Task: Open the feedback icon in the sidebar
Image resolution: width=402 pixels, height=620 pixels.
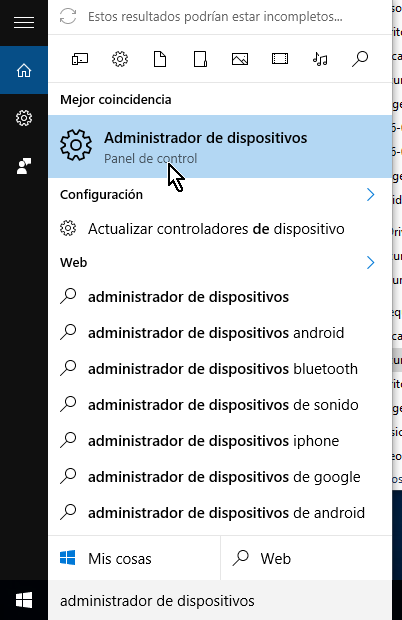Action: pos(24,166)
